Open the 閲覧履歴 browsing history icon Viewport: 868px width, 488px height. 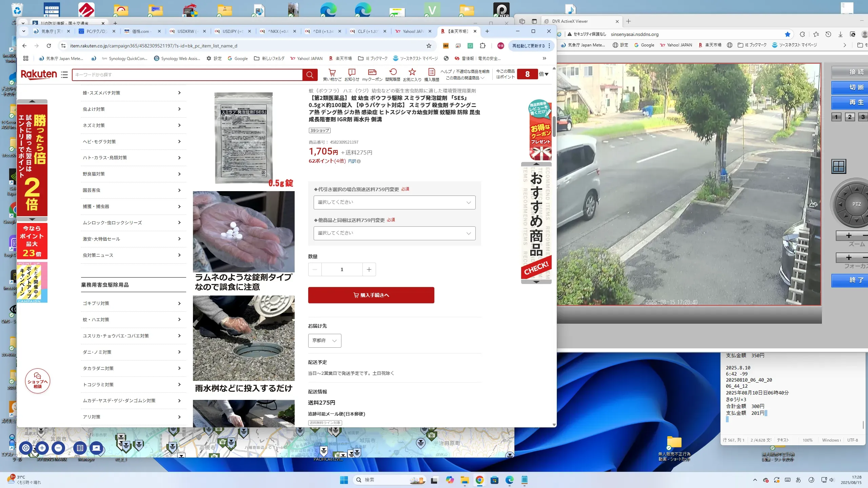point(393,72)
